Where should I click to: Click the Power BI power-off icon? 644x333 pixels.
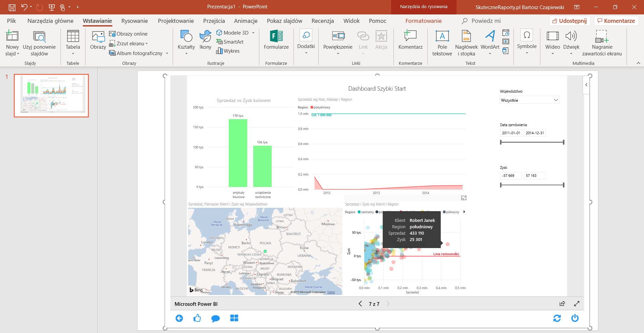click(575, 318)
